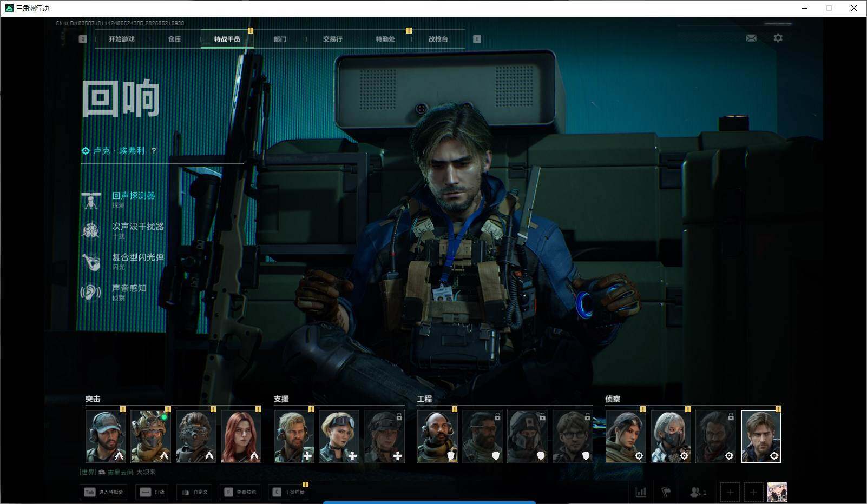Click the 支援 class header
867x504 pixels.
point(281,399)
